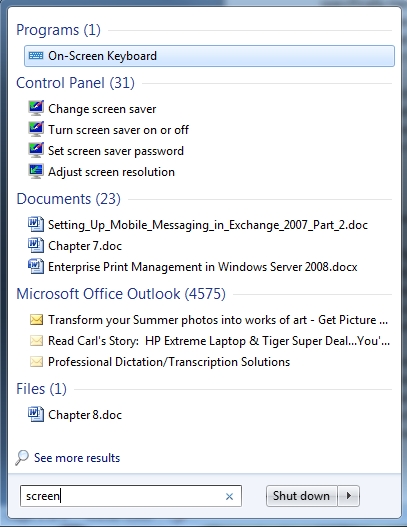407x527 pixels.
Task: Open Setting_Up_Mobile_Messaging_in_Exchange_2007_Part_2.doc
Action: pos(208,225)
